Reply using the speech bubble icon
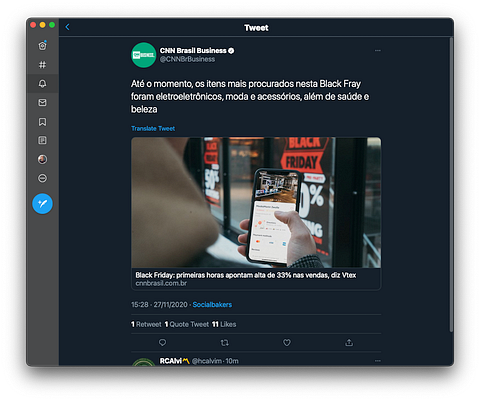The image size is (480, 401). click(162, 342)
